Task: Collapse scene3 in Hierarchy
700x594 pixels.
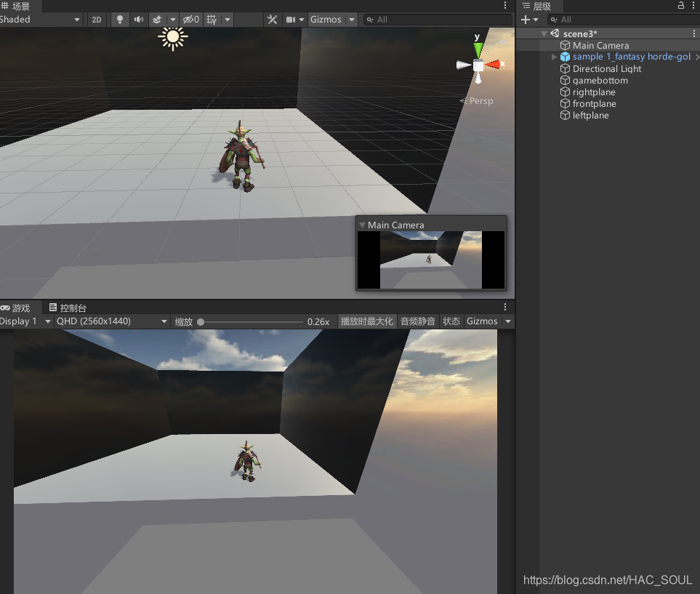Action: point(544,34)
